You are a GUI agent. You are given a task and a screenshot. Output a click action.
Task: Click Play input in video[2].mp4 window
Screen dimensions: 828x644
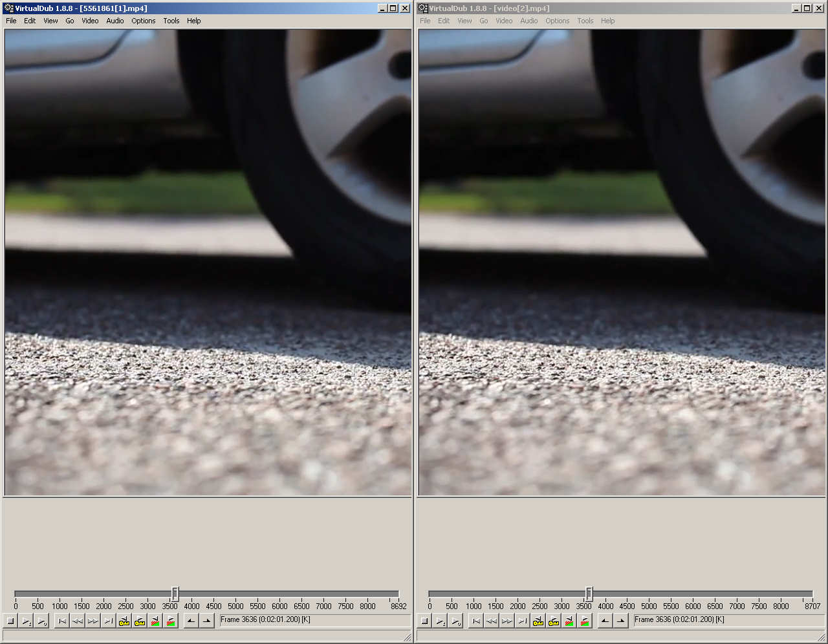point(440,621)
